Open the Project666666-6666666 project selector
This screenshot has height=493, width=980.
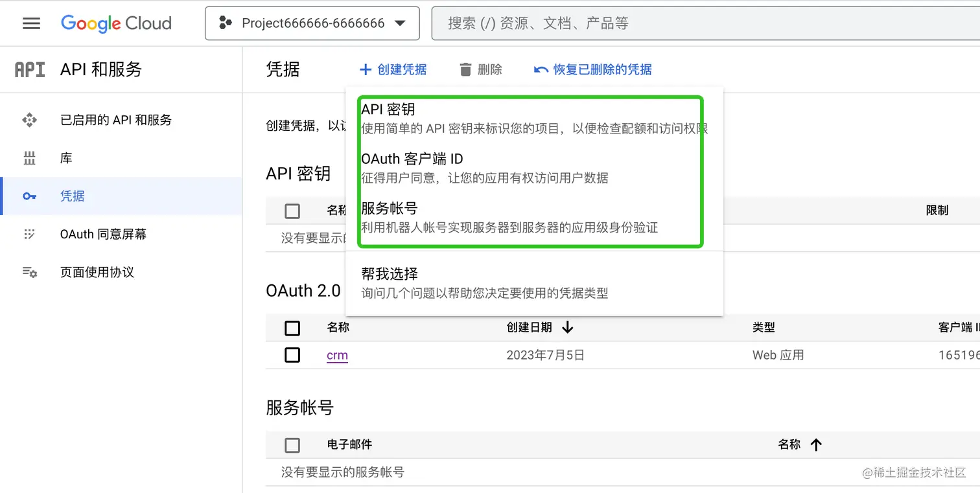(x=312, y=23)
